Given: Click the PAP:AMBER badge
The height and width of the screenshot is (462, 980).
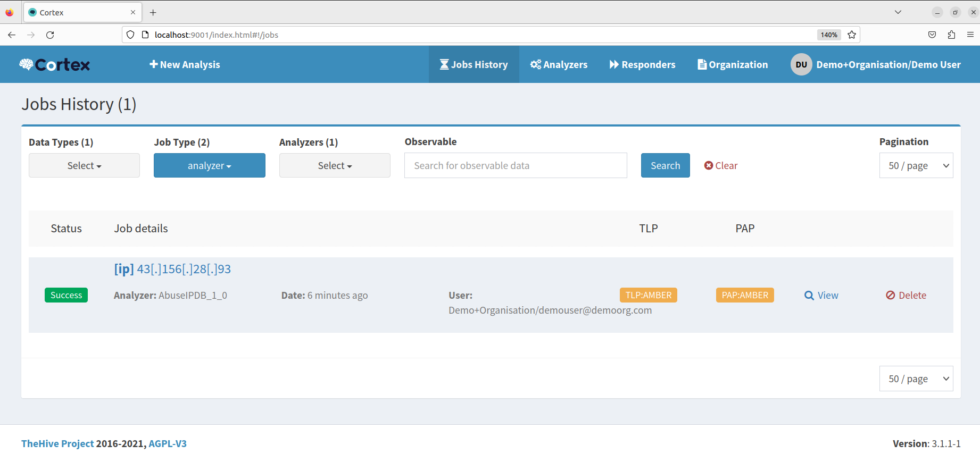Looking at the screenshot, I should pos(745,295).
